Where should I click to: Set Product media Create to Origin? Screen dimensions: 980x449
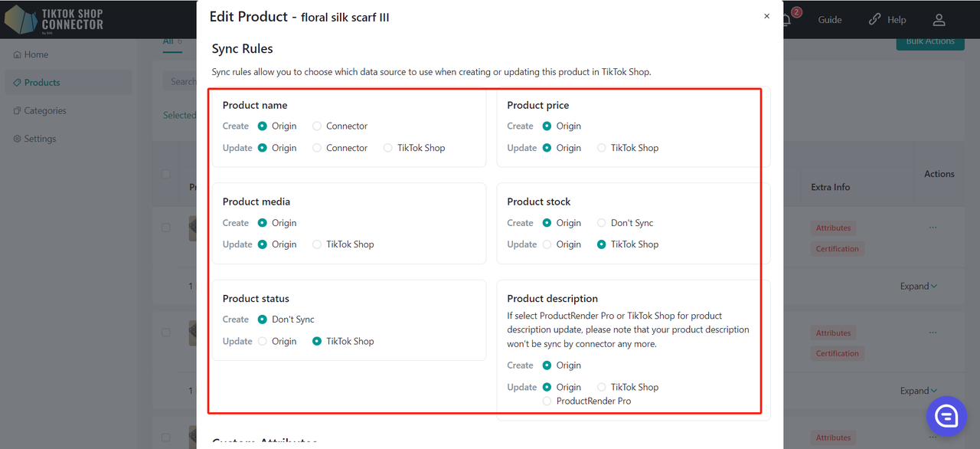[263, 223]
